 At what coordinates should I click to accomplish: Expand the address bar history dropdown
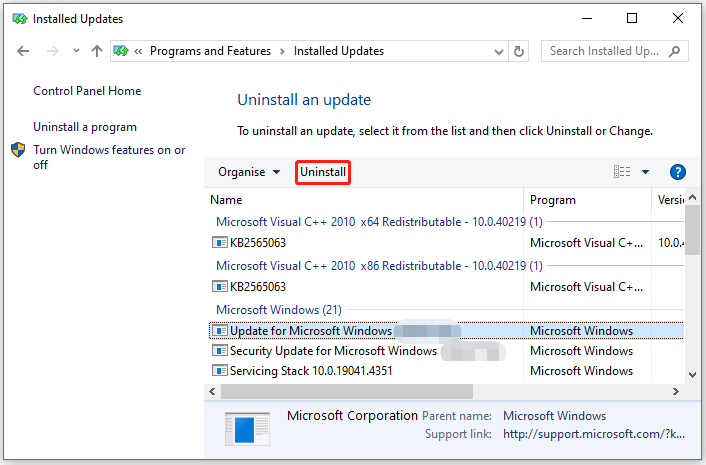click(x=498, y=51)
